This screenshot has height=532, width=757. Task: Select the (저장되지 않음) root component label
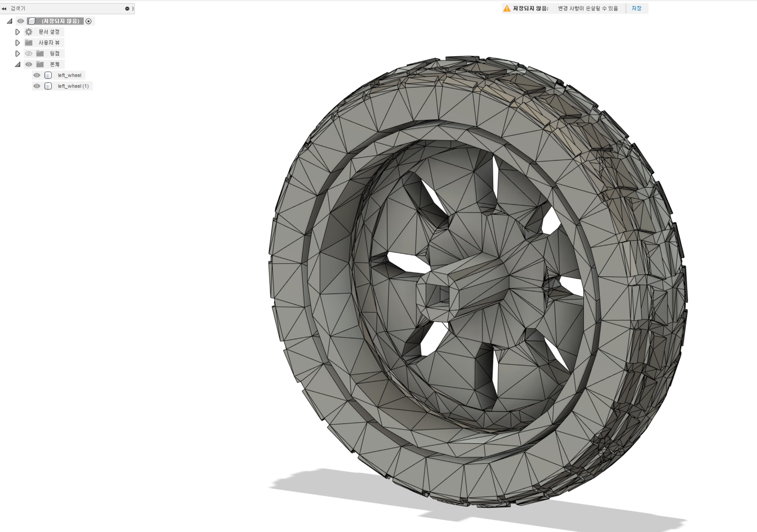60,21
